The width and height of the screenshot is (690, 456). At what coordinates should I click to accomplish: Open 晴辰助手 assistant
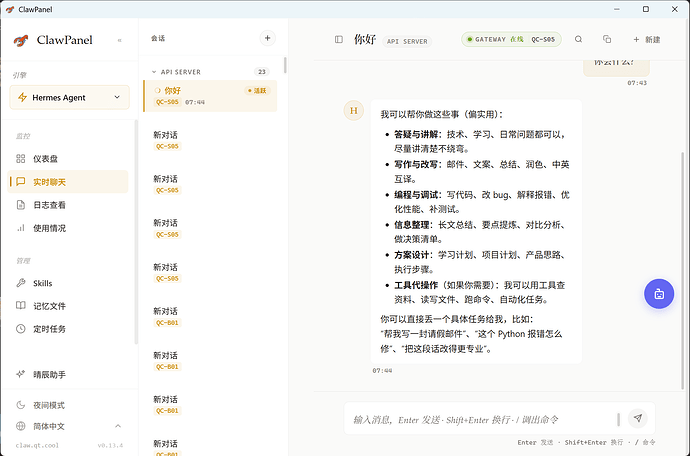coord(68,375)
